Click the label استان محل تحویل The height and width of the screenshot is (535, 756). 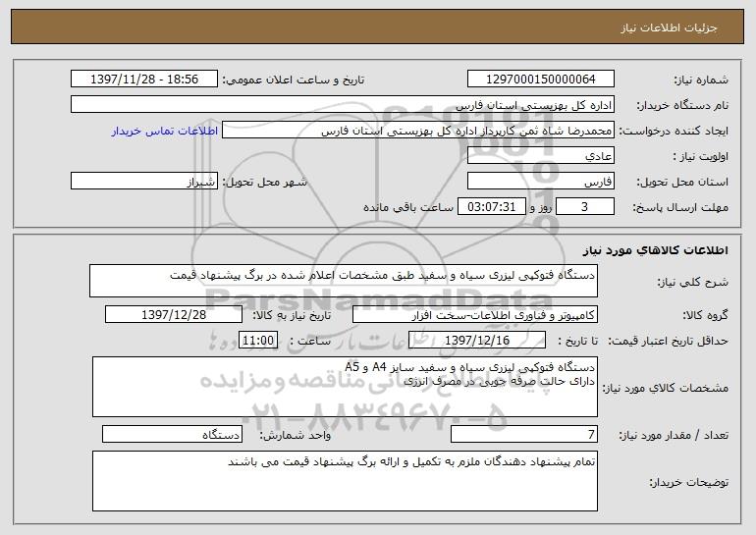coord(682,182)
